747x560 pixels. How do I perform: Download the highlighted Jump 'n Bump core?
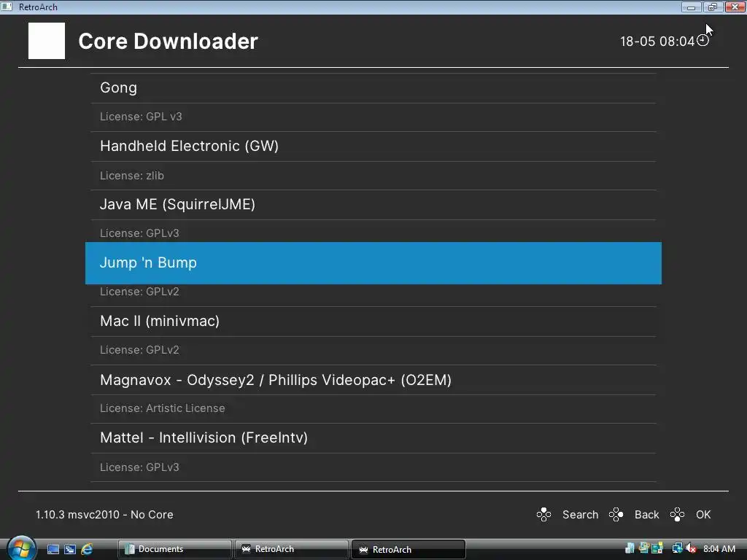(x=373, y=262)
